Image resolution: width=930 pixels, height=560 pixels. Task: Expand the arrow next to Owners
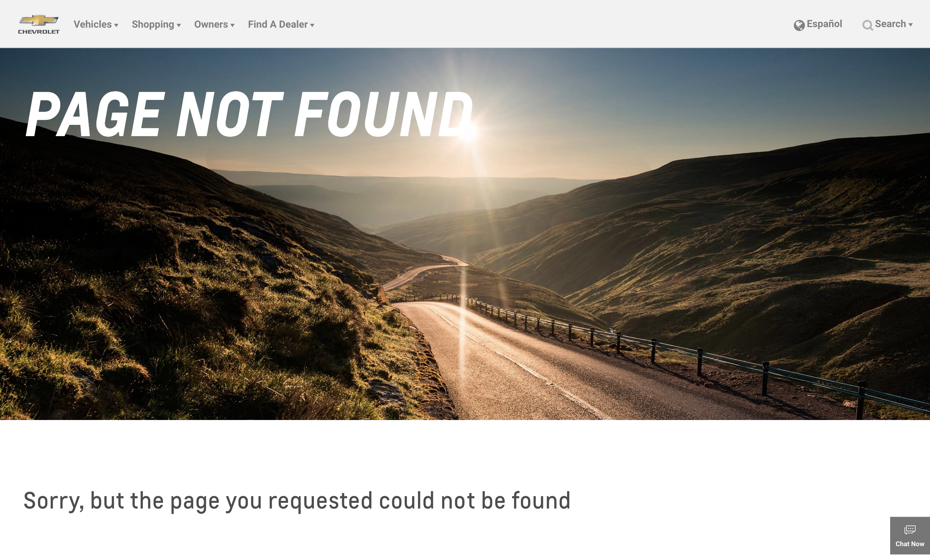(x=232, y=26)
